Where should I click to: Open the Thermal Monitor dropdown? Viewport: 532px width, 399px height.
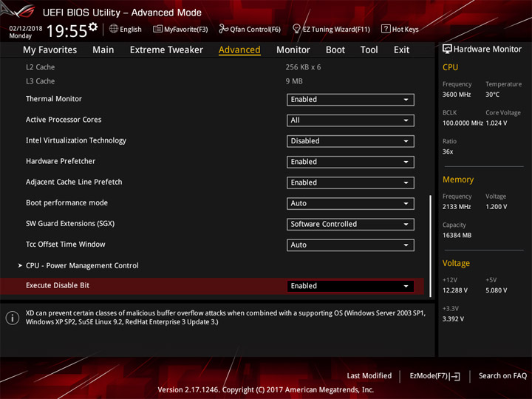coord(350,100)
